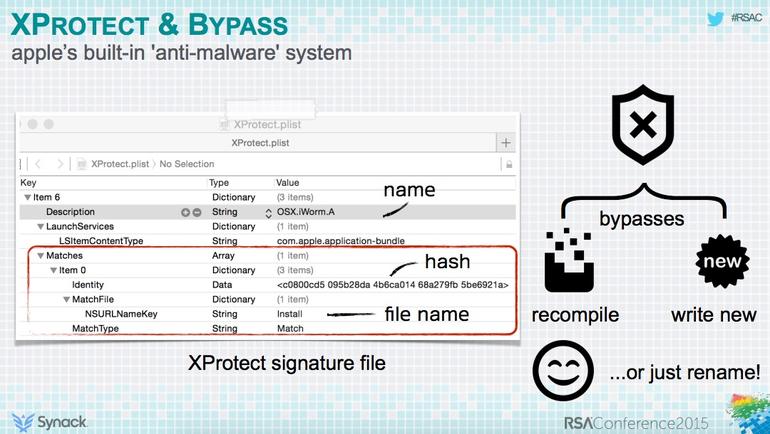Select the XProtect.plist tab

[260, 143]
